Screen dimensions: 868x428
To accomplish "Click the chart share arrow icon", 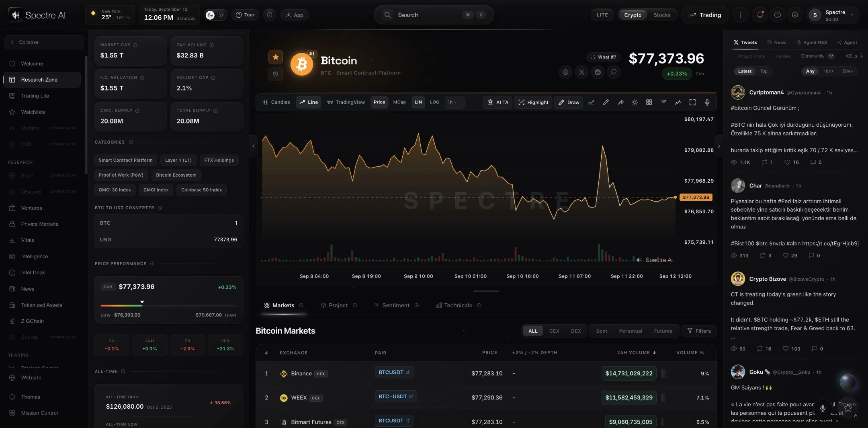I will tap(620, 102).
